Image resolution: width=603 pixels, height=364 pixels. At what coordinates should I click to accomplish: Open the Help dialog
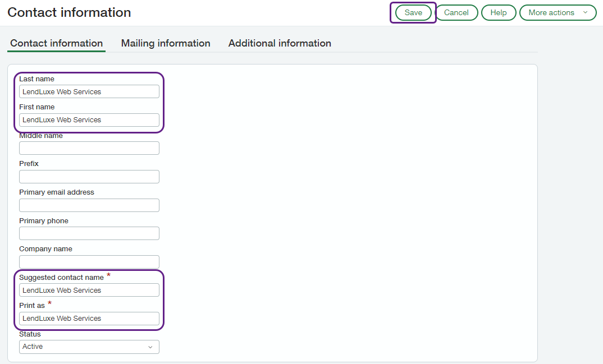499,12
